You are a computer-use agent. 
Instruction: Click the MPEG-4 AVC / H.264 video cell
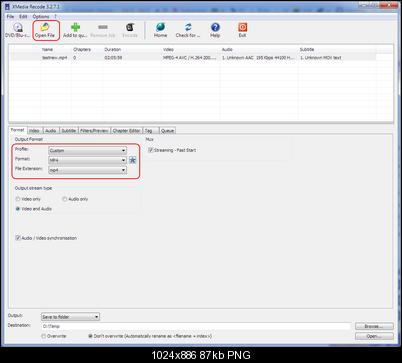pos(190,58)
